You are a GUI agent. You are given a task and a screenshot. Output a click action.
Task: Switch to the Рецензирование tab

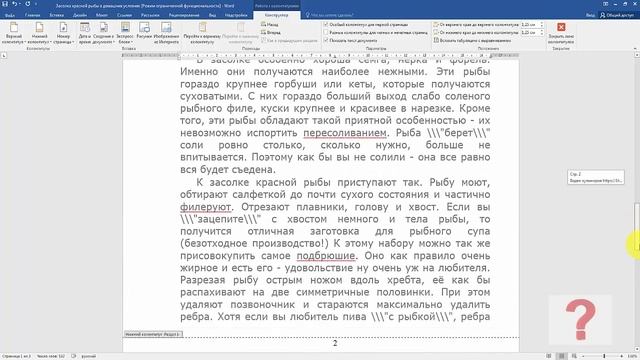184,15
